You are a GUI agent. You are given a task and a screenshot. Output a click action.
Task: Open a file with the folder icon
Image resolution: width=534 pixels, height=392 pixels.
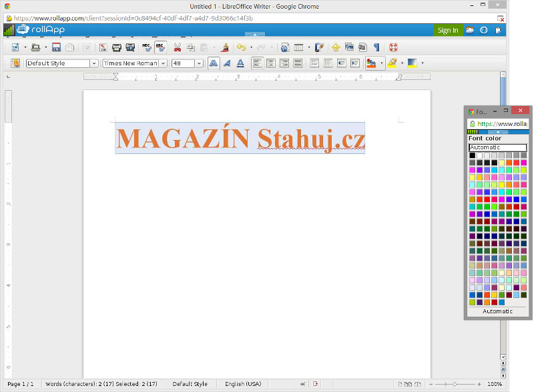point(35,47)
